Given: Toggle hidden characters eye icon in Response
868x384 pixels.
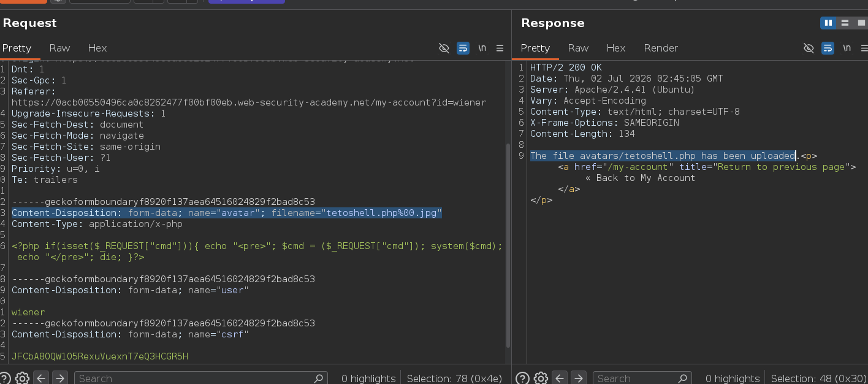Looking at the screenshot, I should (809, 48).
